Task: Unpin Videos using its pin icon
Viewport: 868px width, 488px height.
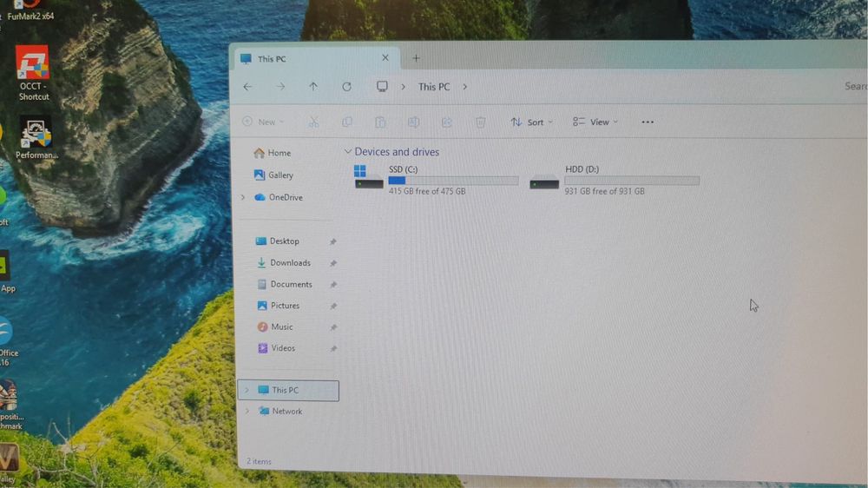Action: click(333, 348)
